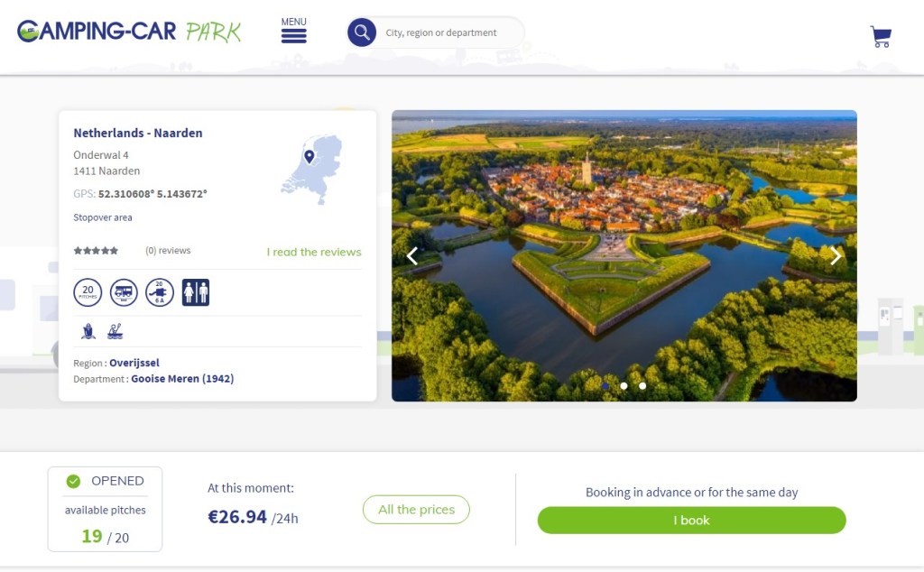Click the Netherlands map location pin

tap(309, 157)
